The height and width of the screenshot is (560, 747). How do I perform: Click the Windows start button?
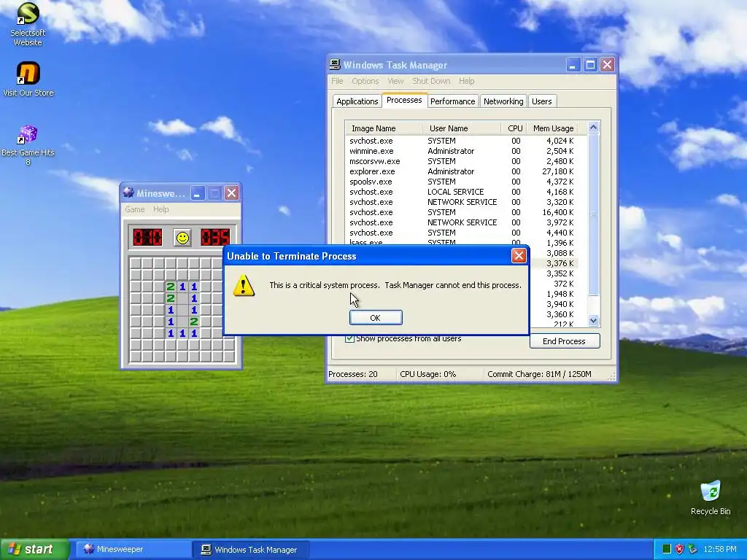point(34,549)
